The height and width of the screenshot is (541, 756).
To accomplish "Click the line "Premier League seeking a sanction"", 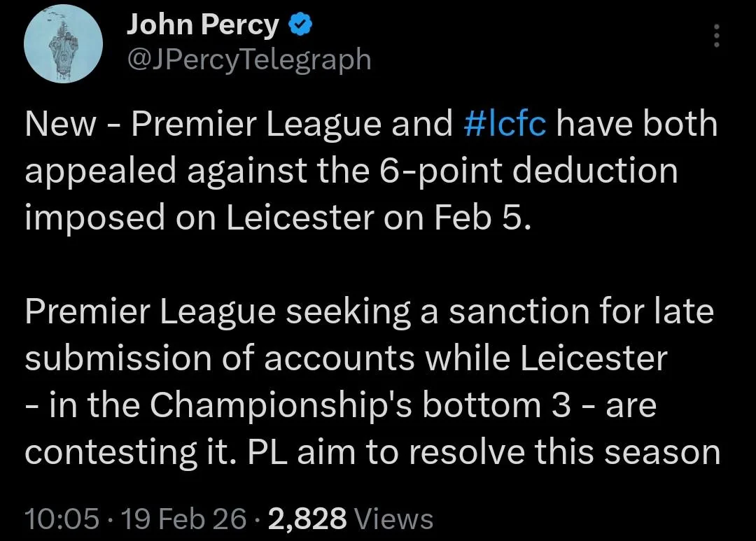I will [367, 311].
